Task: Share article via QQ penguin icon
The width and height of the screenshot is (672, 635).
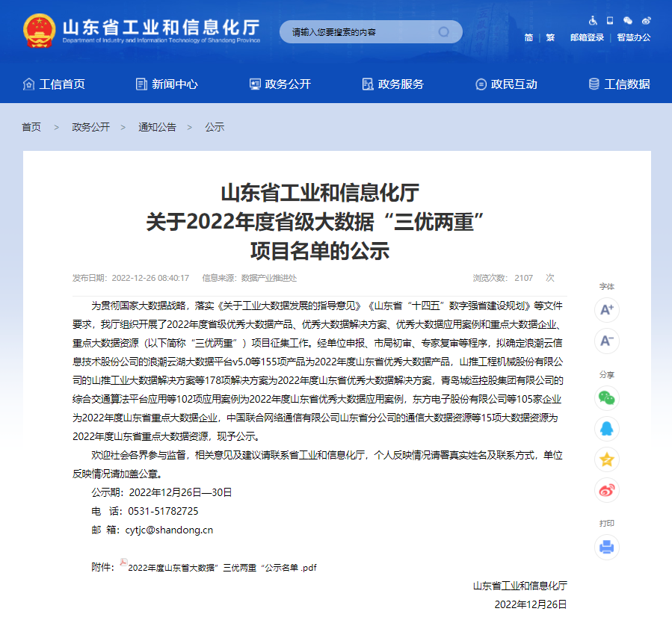Action: [607, 429]
